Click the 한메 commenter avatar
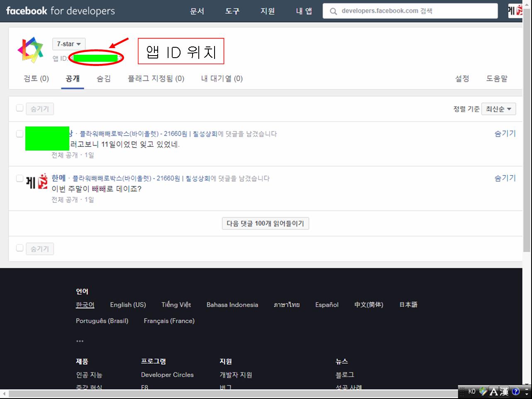532x399 pixels. (37, 182)
